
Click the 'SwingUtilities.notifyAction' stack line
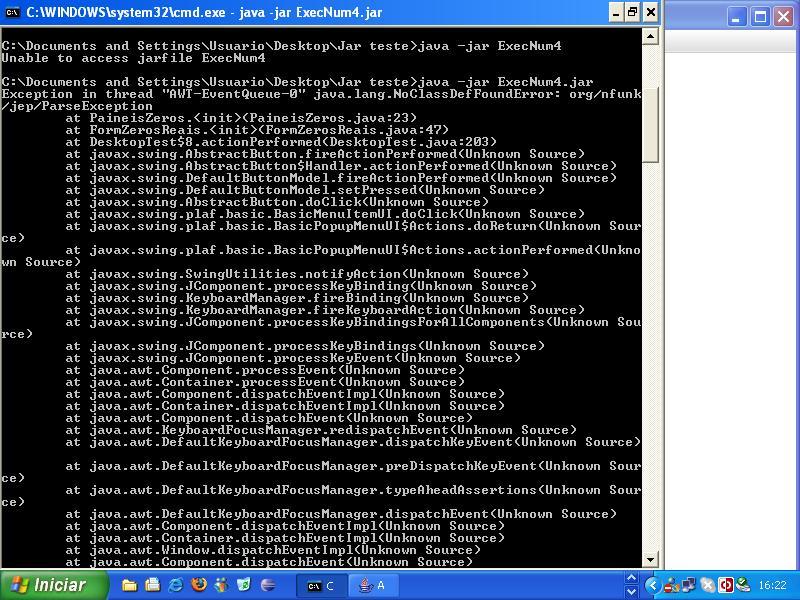(297, 274)
